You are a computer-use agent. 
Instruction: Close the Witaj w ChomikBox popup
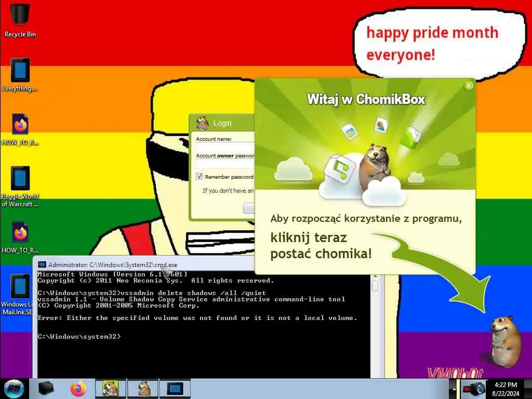coord(469,86)
